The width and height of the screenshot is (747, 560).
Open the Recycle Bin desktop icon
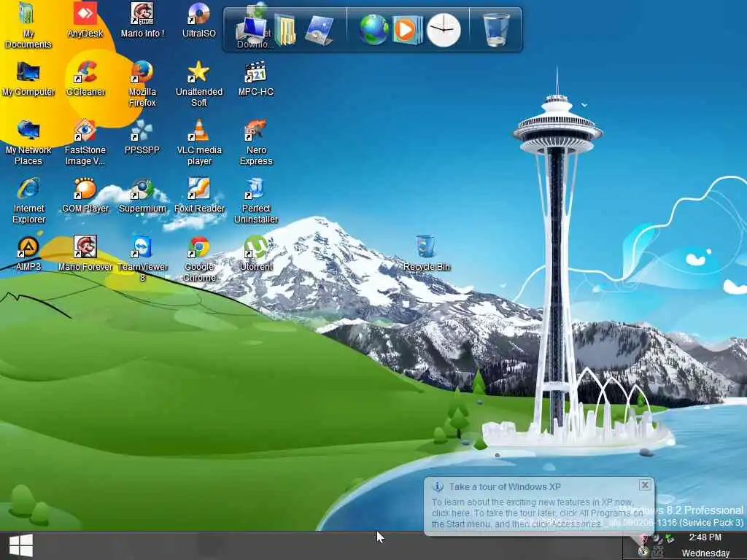pos(426,254)
